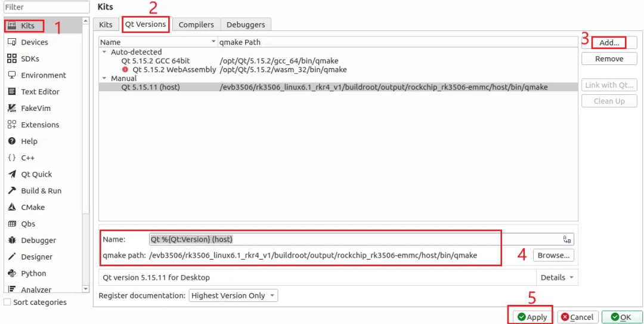
Task: Click the qmake Path column header
Action: pyautogui.click(x=398, y=42)
